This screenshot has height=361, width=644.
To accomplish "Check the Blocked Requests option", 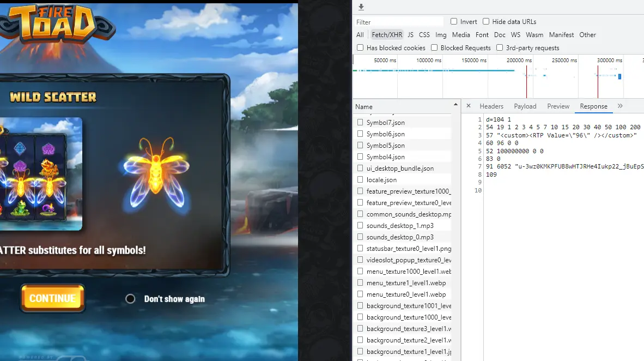I will (x=434, y=47).
